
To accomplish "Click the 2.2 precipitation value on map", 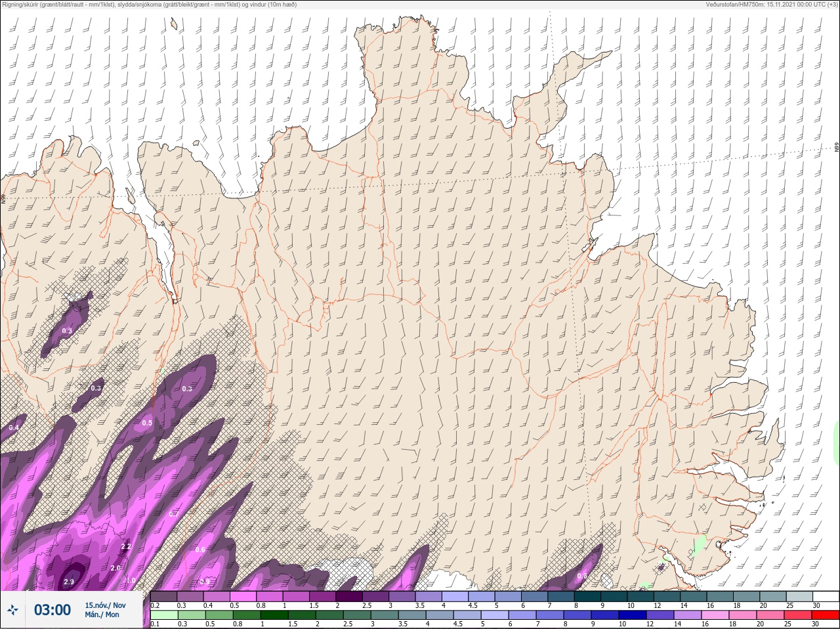I will (x=127, y=546).
